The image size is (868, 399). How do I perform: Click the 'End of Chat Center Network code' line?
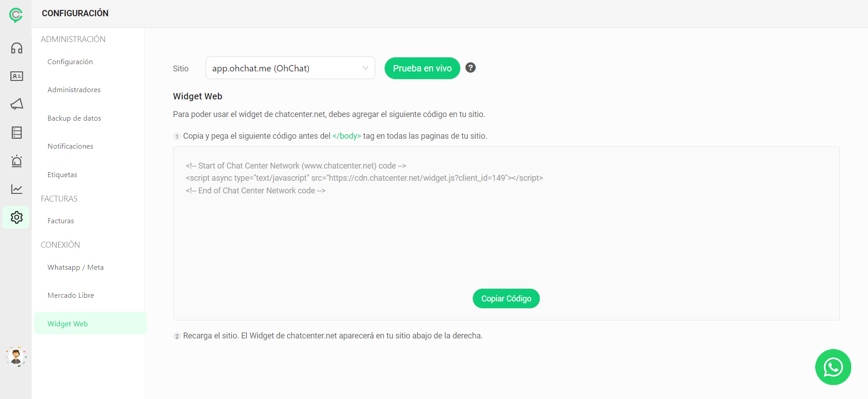tap(255, 191)
